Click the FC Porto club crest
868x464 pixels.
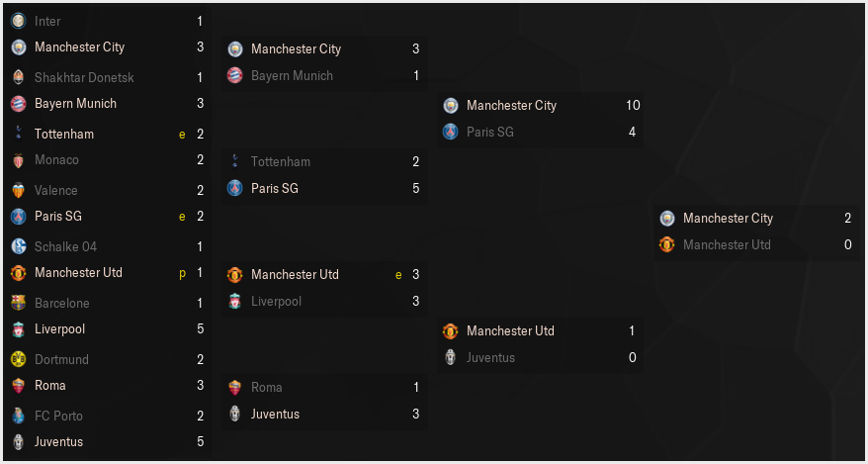[x=18, y=416]
